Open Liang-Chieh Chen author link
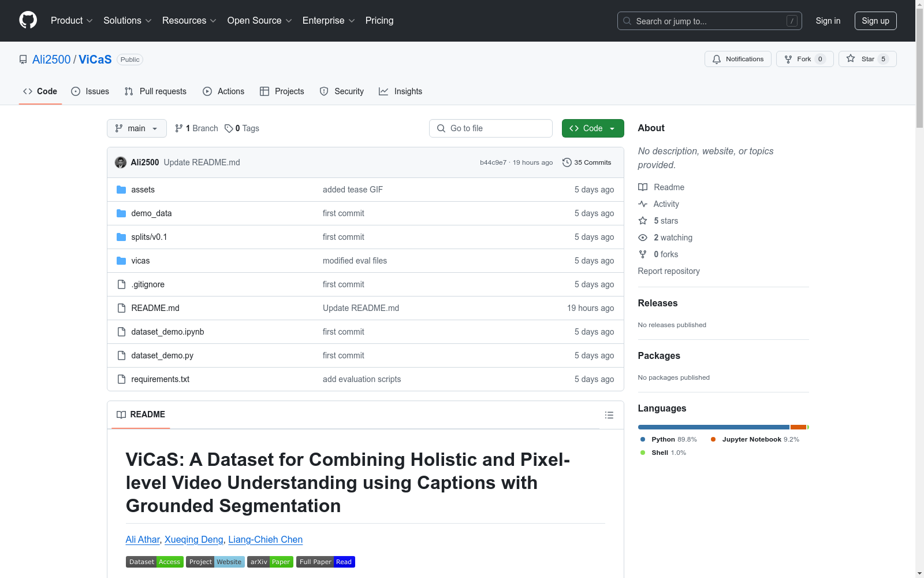The image size is (924, 578). [x=265, y=539]
